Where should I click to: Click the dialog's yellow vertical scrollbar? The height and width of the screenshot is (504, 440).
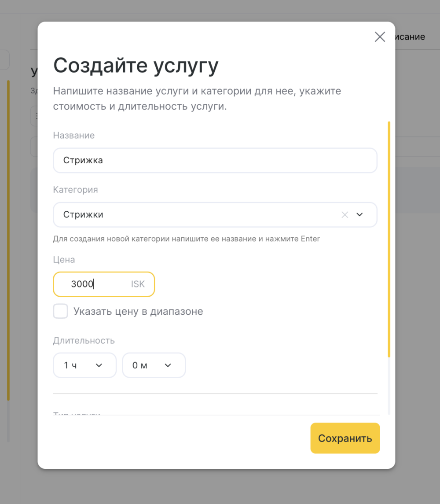[x=389, y=239]
